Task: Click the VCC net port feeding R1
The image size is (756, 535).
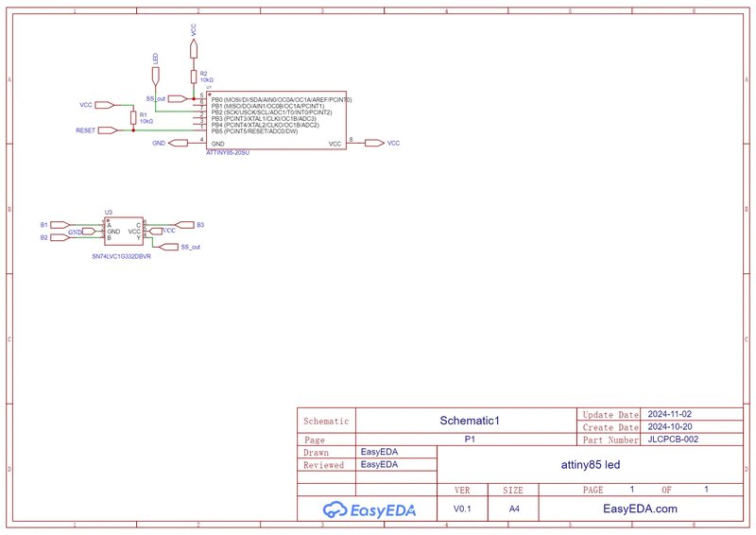Action: point(105,105)
